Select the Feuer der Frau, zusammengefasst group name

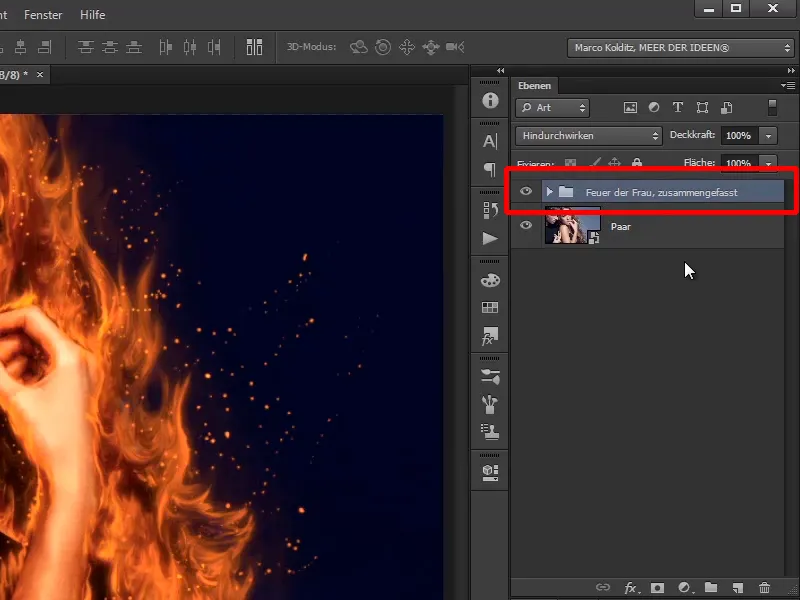click(x=661, y=192)
